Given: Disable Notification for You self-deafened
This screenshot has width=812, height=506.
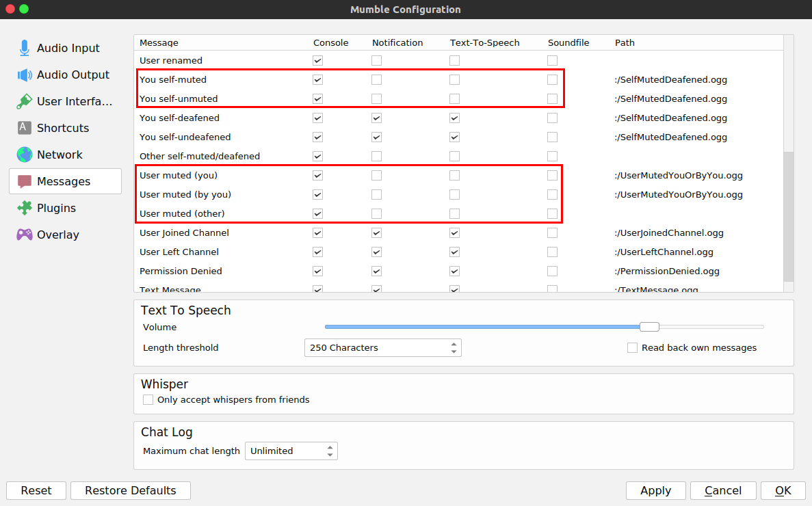Looking at the screenshot, I should coord(376,118).
